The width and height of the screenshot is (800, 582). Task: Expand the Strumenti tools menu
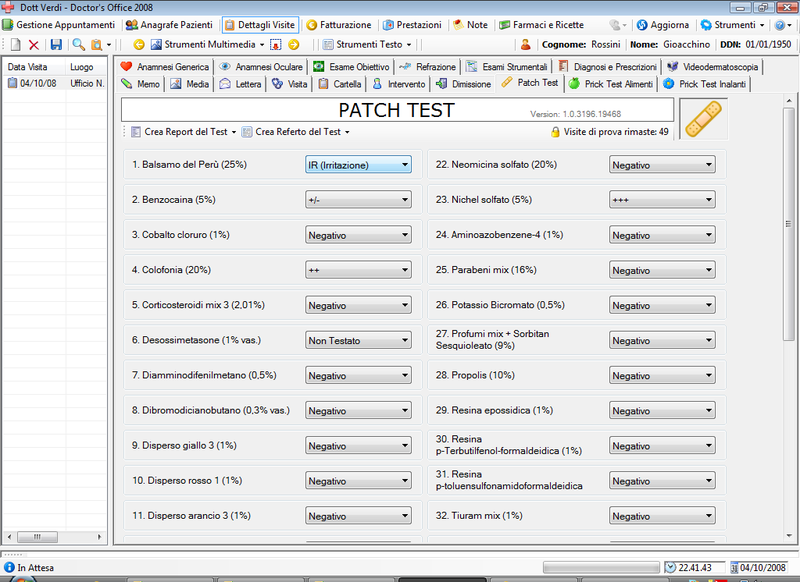pyautogui.click(x=733, y=25)
